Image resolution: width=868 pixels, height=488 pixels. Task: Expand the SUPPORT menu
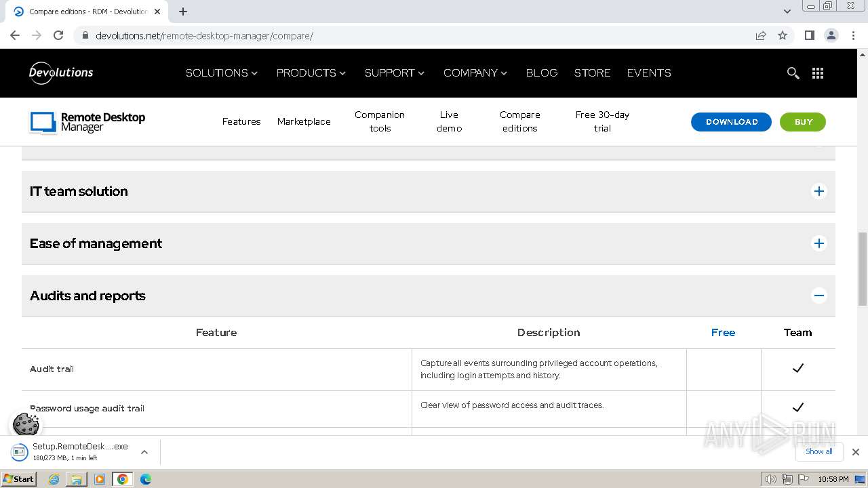tap(395, 73)
